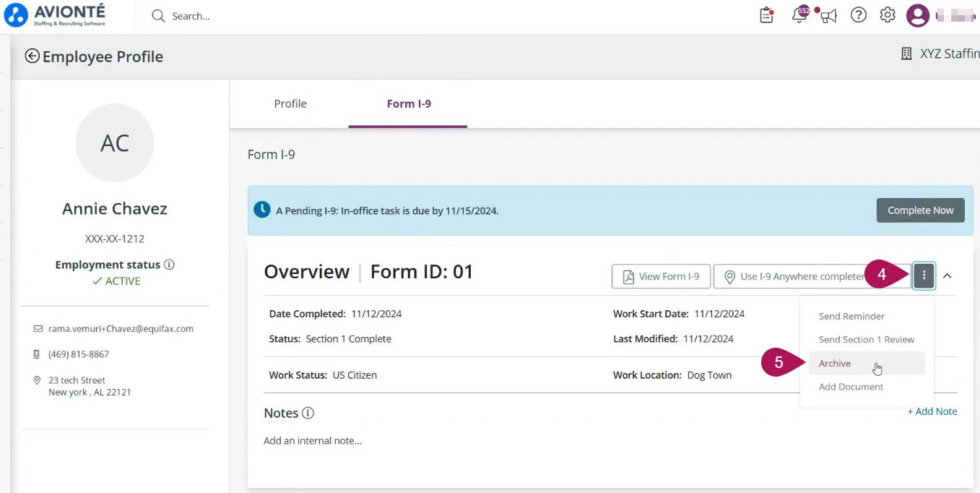980x493 pixels.
Task: Choose Send Reminder from the menu
Action: 851,316
